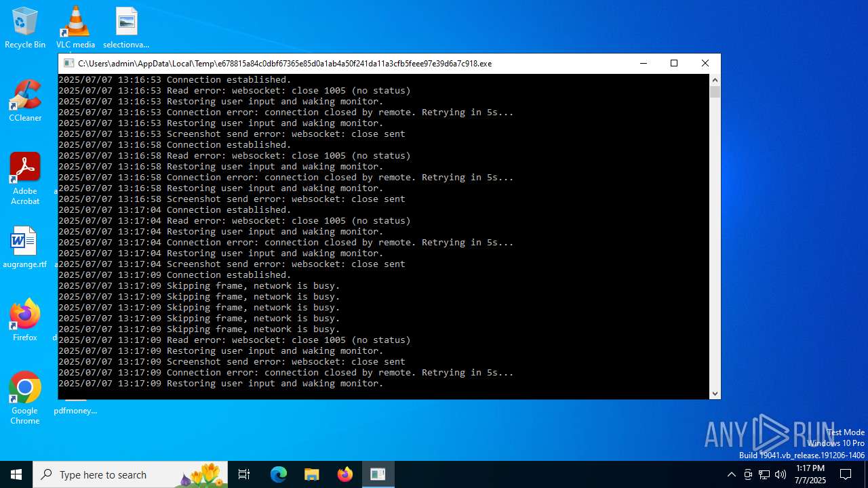Image resolution: width=868 pixels, height=488 pixels.
Task: Open the Recycle Bin desktop icon
Action: coord(25,28)
